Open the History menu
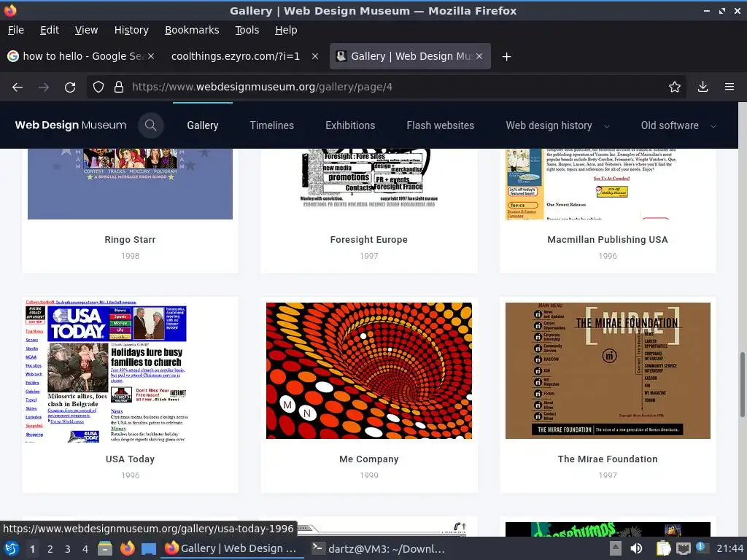This screenshot has width=747, height=560. (x=131, y=30)
